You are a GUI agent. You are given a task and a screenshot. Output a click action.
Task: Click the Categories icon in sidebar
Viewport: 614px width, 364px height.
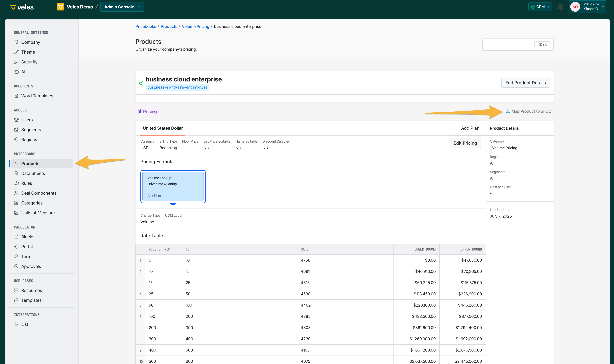coord(16,203)
